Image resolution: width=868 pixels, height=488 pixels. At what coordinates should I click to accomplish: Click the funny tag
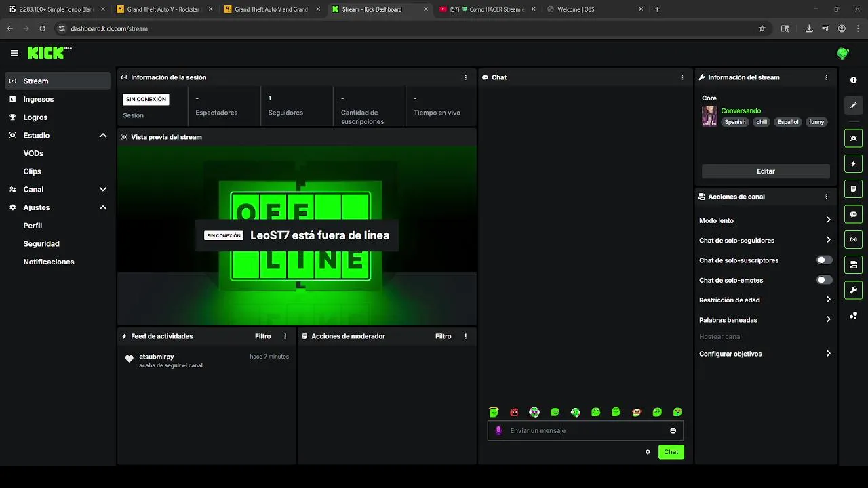(816, 122)
